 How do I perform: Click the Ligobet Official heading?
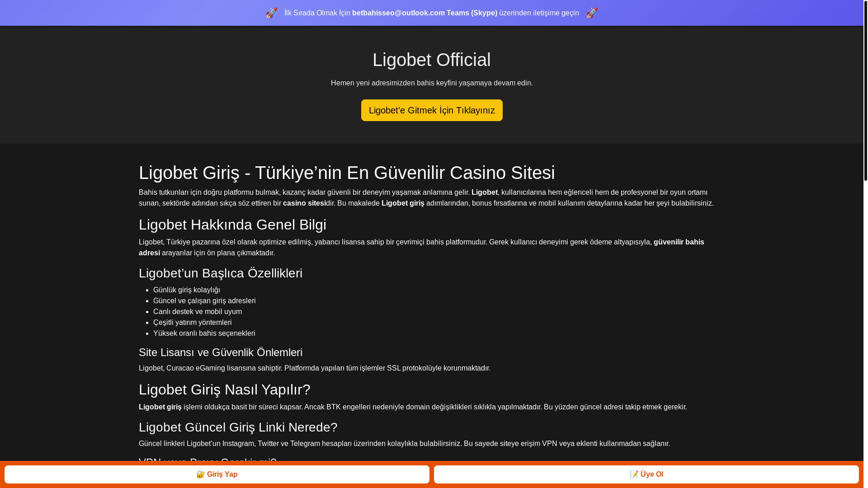(x=432, y=60)
